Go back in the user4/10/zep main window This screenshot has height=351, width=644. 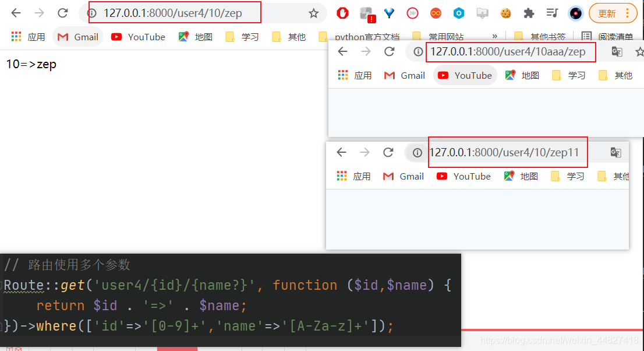16,13
